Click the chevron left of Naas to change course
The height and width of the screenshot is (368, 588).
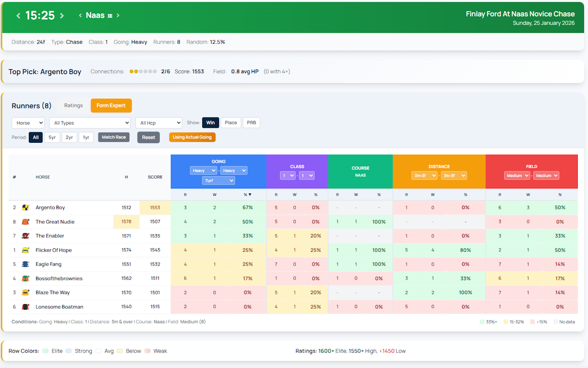pyautogui.click(x=80, y=15)
